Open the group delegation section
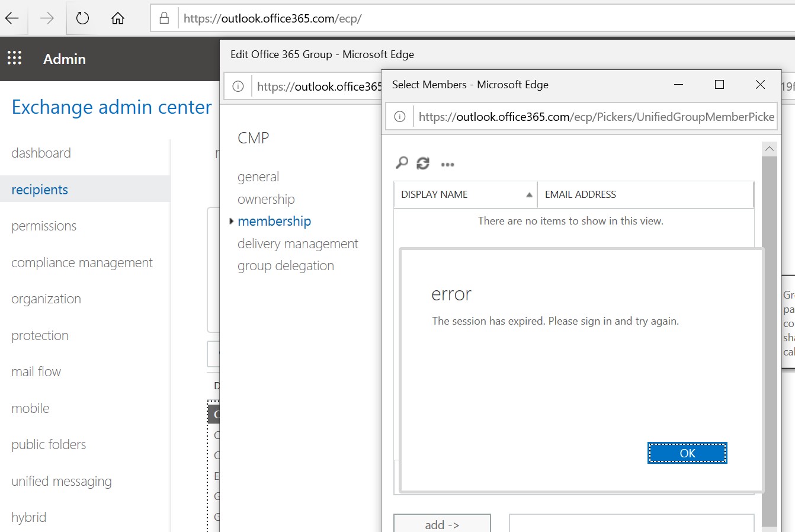 click(286, 265)
